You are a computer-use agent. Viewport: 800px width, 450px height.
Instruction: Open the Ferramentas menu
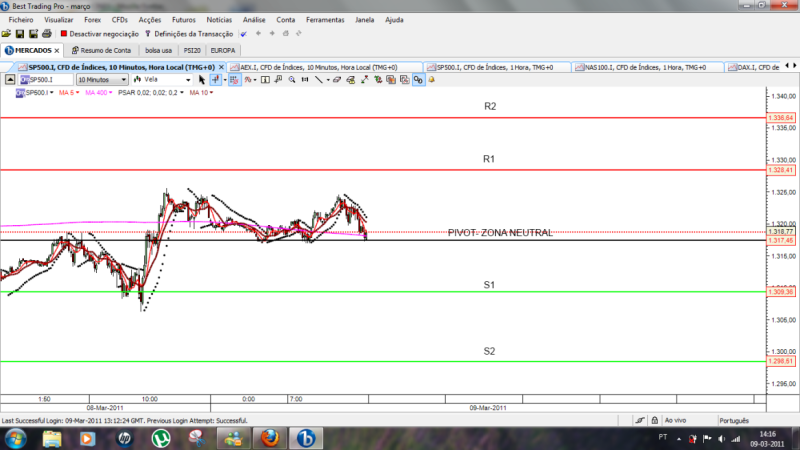tap(325, 20)
